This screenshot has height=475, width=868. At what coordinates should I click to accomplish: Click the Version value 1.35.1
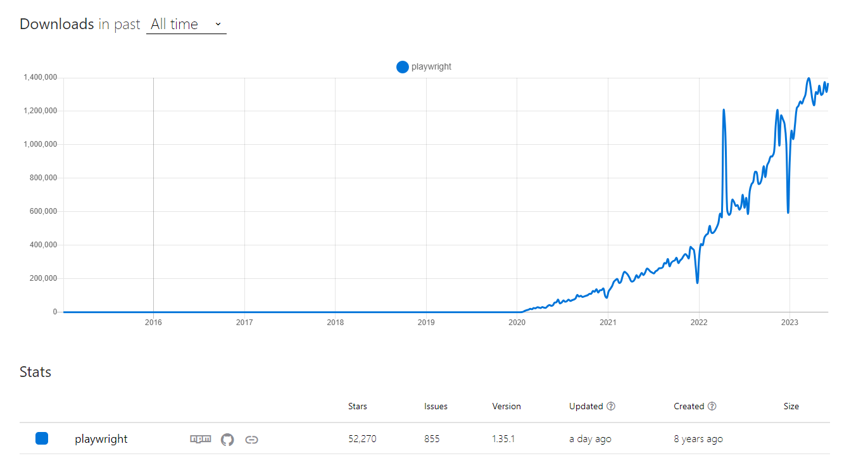tap(503, 438)
